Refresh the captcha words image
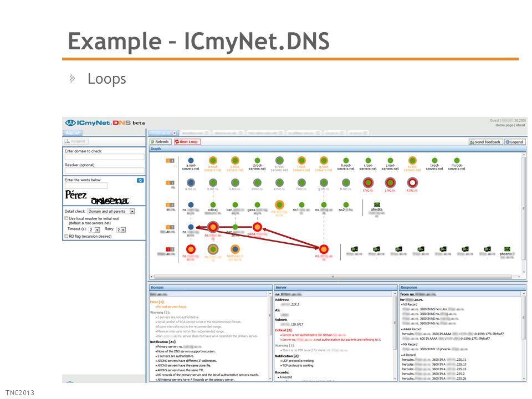This screenshot has width=532, height=399. (x=140, y=180)
